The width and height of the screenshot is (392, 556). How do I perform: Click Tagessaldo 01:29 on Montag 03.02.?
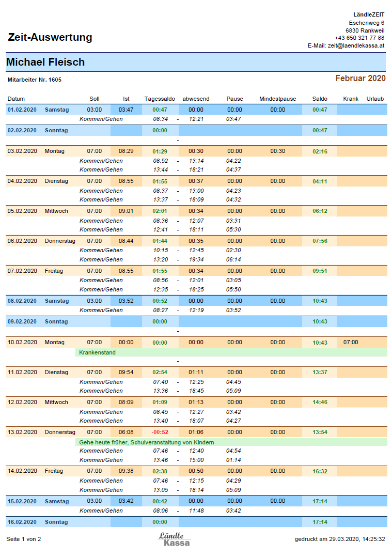pyautogui.click(x=160, y=151)
